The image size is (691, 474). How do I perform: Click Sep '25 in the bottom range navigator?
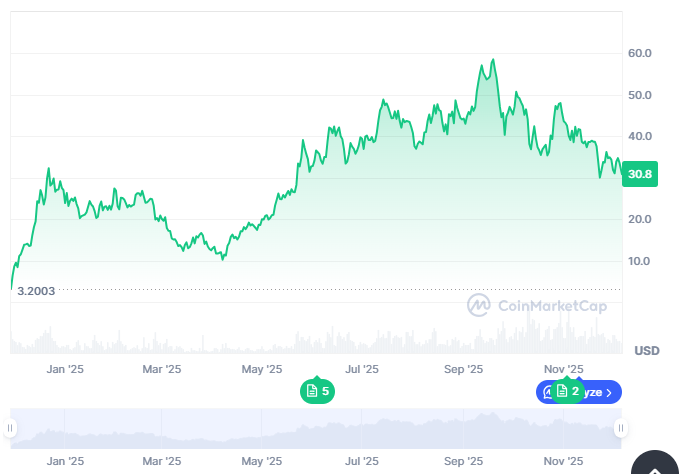coord(463,461)
